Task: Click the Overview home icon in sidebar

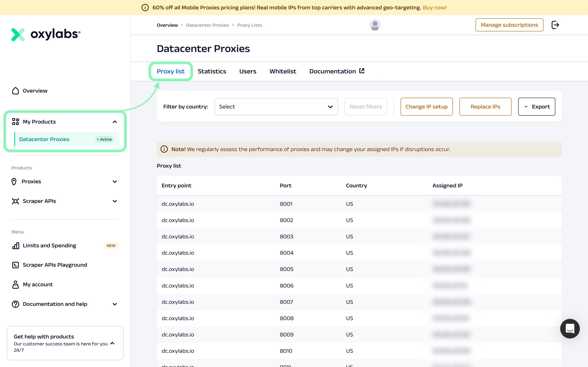Action: pos(16,91)
